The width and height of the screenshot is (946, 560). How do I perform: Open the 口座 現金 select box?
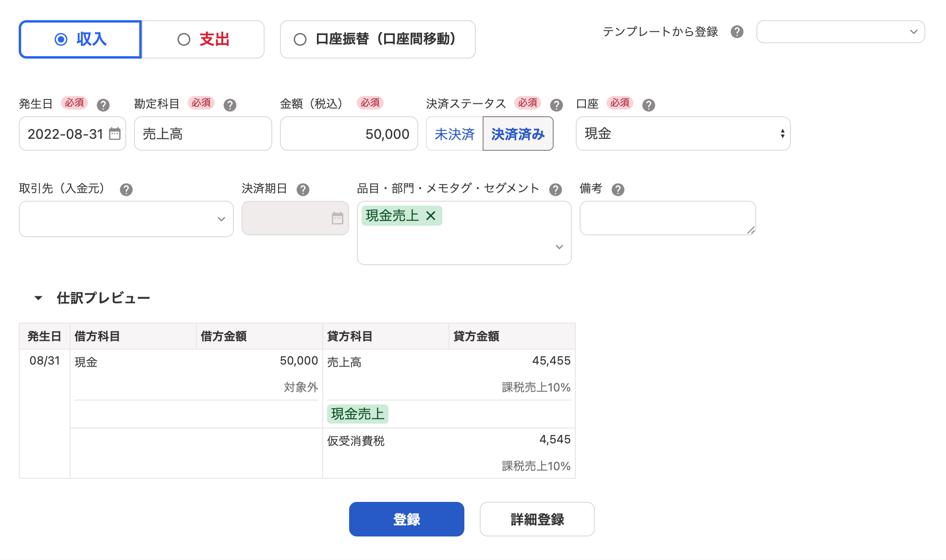click(683, 134)
